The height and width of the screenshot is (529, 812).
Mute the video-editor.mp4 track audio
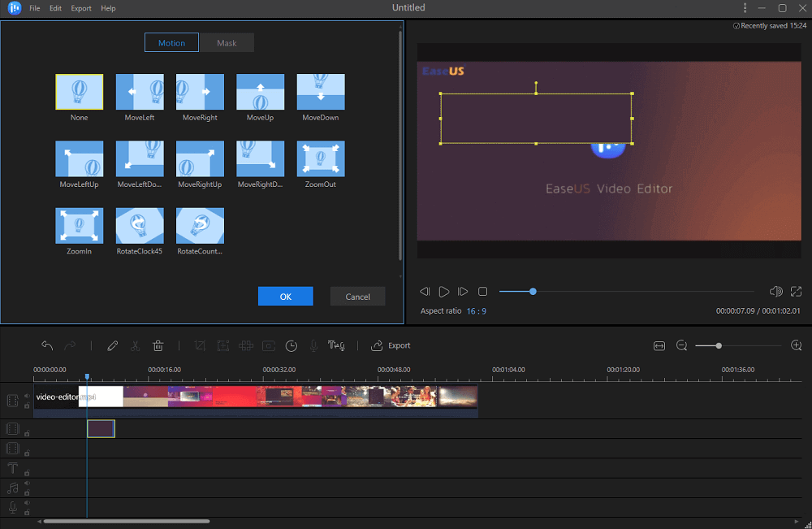26,395
